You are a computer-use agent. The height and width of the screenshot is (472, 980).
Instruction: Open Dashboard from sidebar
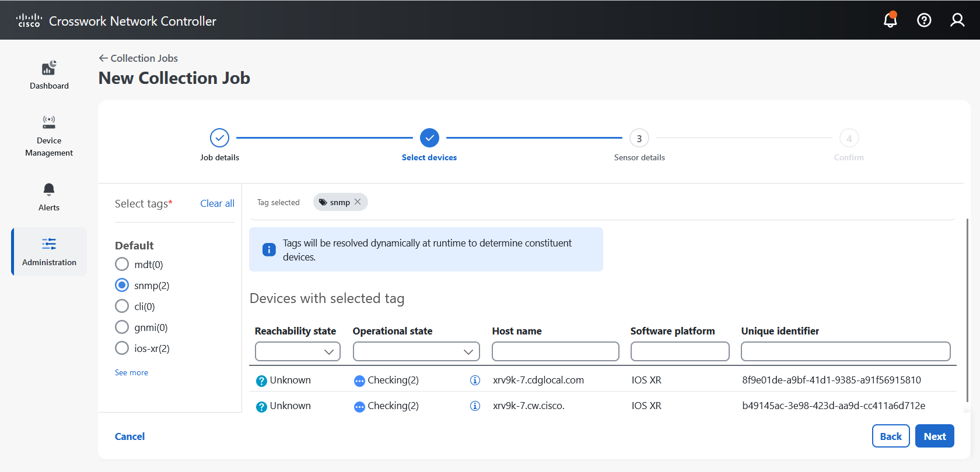click(49, 75)
